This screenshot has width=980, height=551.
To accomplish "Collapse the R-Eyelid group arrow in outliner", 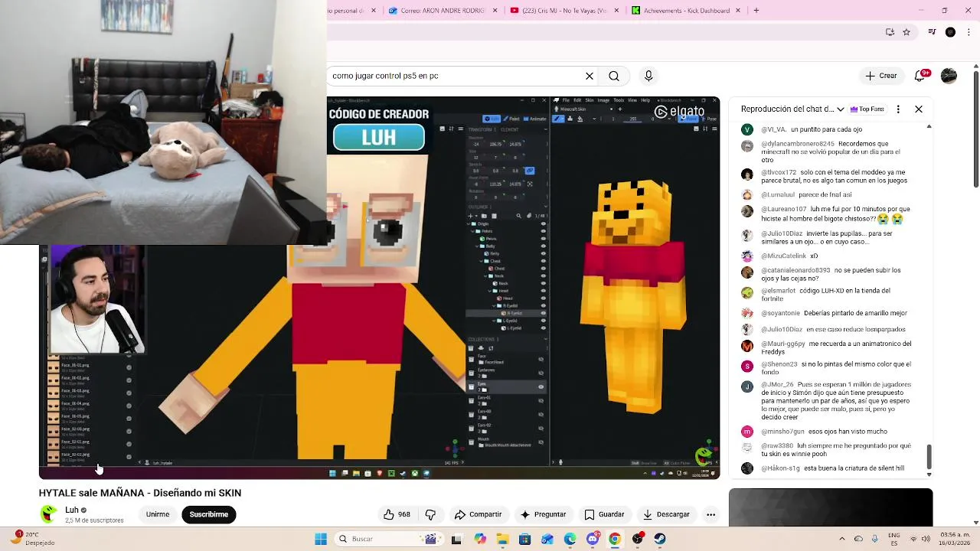I will 494,305.
